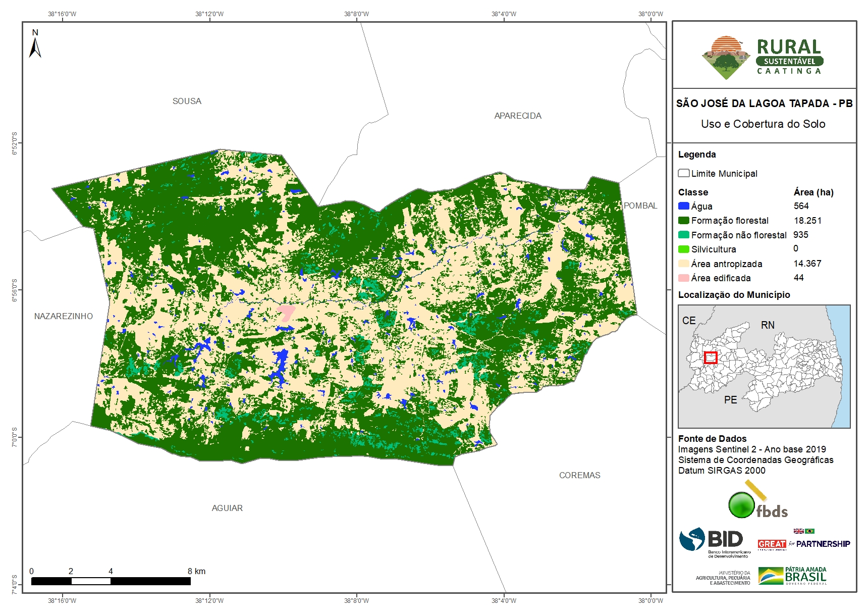Screen dimensions: 868x614
Task: Click the map scale bar
Action: point(111,581)
